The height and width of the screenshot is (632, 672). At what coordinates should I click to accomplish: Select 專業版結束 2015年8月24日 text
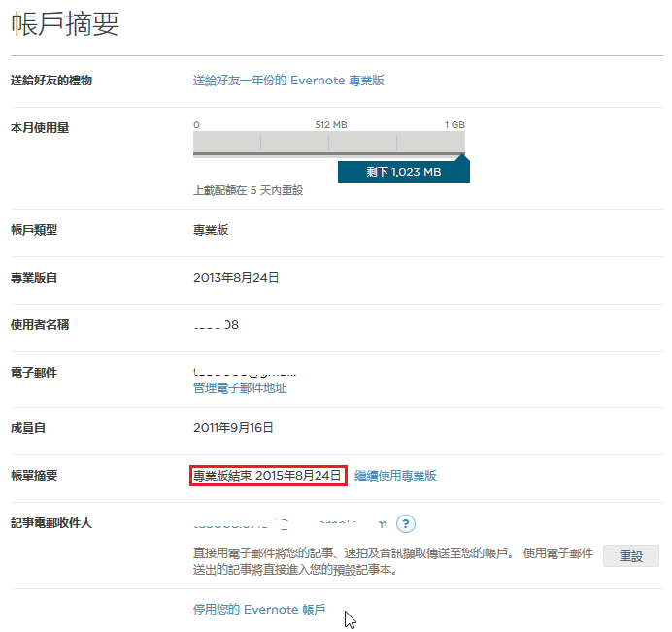(267, 475)
